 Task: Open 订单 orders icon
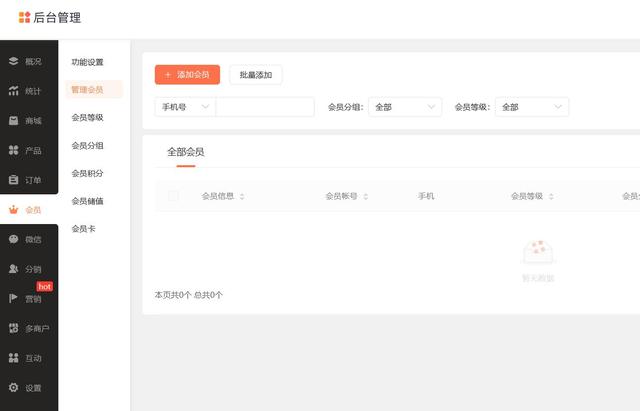(x=13, y=180)
